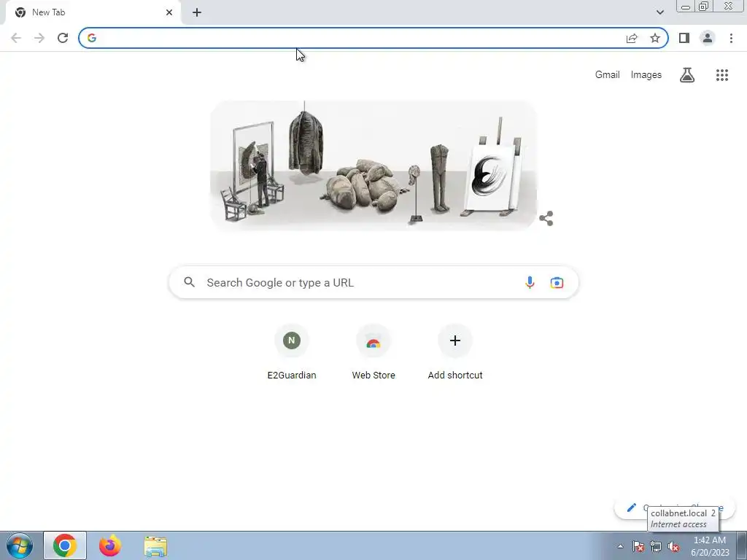The height and width of the screenshot is (560, 747).
Task: Bookmark this tab with the star icon
Action: (655, 38)
